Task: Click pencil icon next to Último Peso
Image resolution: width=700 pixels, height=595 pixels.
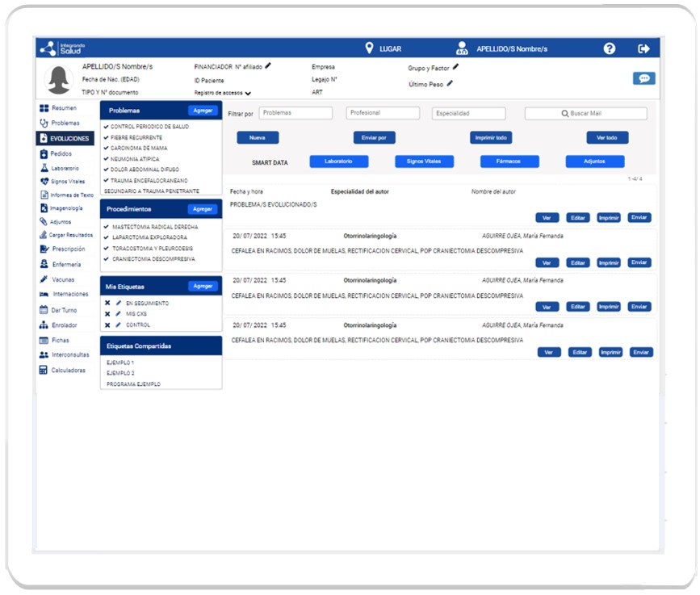Action: coord(450,83)
